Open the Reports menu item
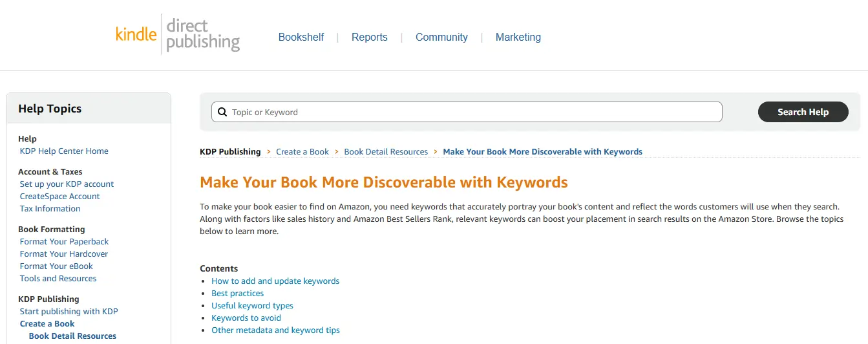 pyautogui.click(x=370, y=38)
